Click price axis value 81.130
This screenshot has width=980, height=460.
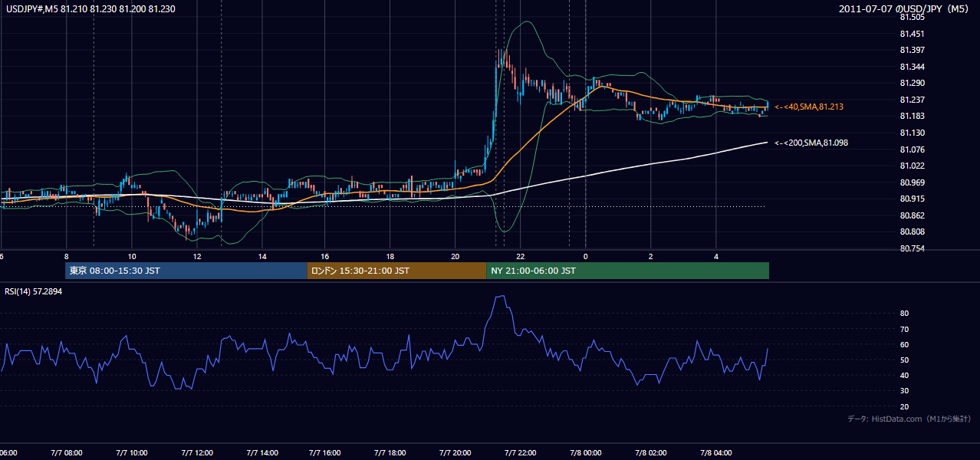click(911, 133)
